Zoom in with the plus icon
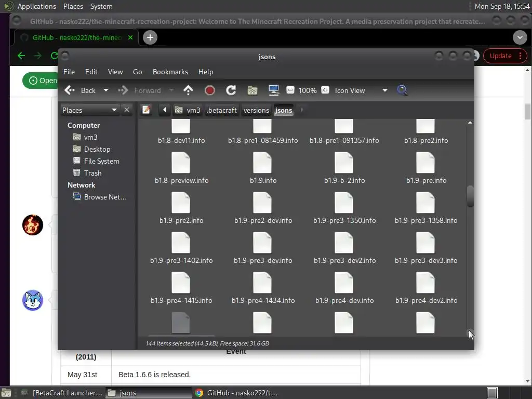This screenshot has height=399, width=532. (325, 90)
